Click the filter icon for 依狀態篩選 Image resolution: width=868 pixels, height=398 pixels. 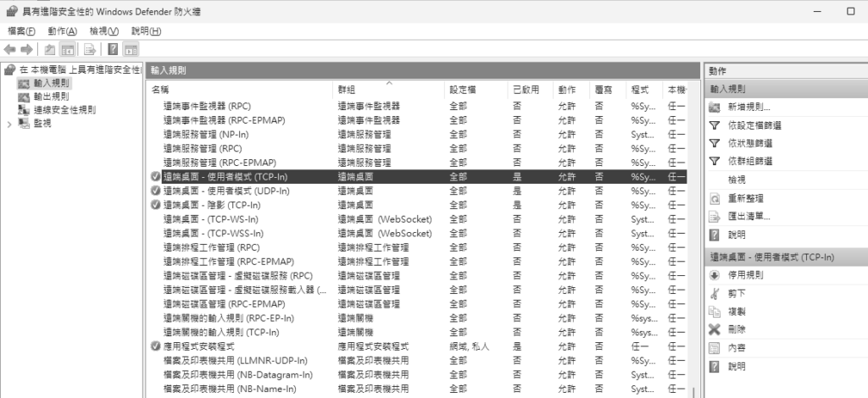[x=714, y=143]
